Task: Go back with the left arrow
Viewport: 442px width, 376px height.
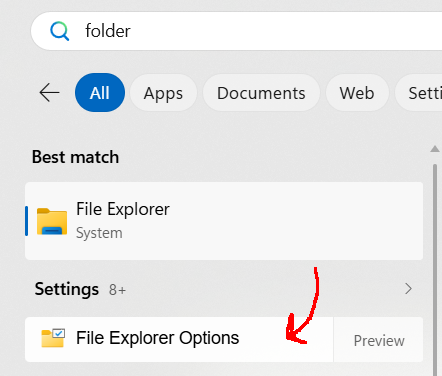Action: [x=49, y=93]
